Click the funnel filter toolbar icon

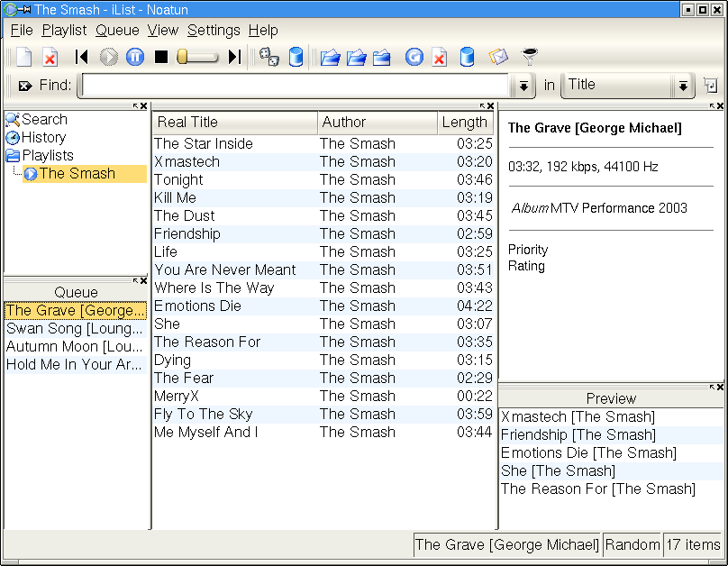click(529, 57)
